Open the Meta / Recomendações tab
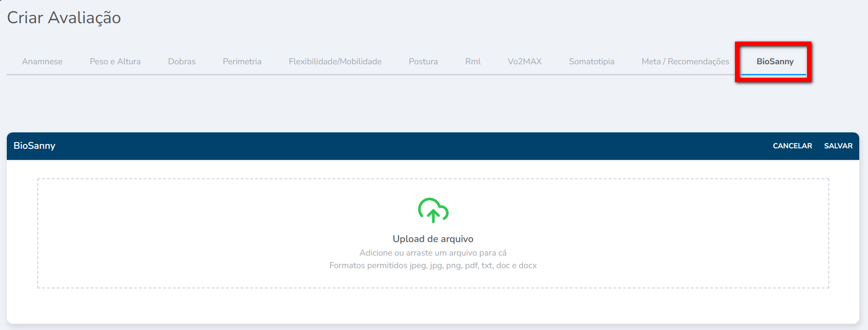 click(x=685, y=61)
